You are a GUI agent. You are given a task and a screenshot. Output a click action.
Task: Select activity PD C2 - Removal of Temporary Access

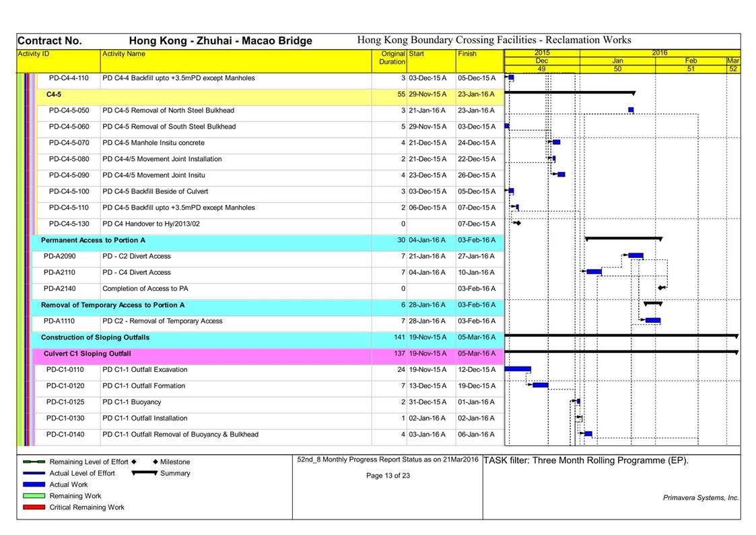pyautogui.click(x=162, y=321)
